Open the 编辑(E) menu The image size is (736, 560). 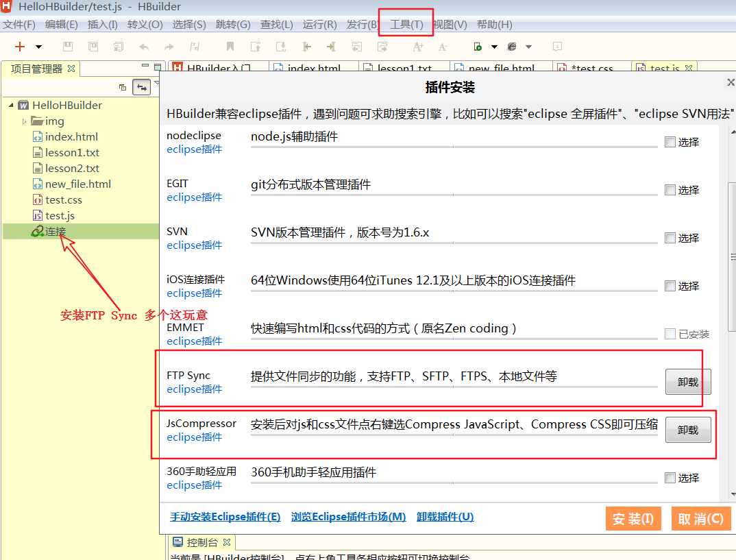tap(62, 25)
